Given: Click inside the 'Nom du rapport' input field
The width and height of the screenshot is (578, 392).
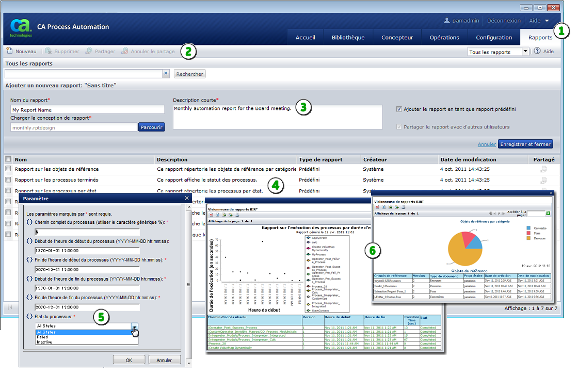Looking at the screenshot, I should (87, 109).
